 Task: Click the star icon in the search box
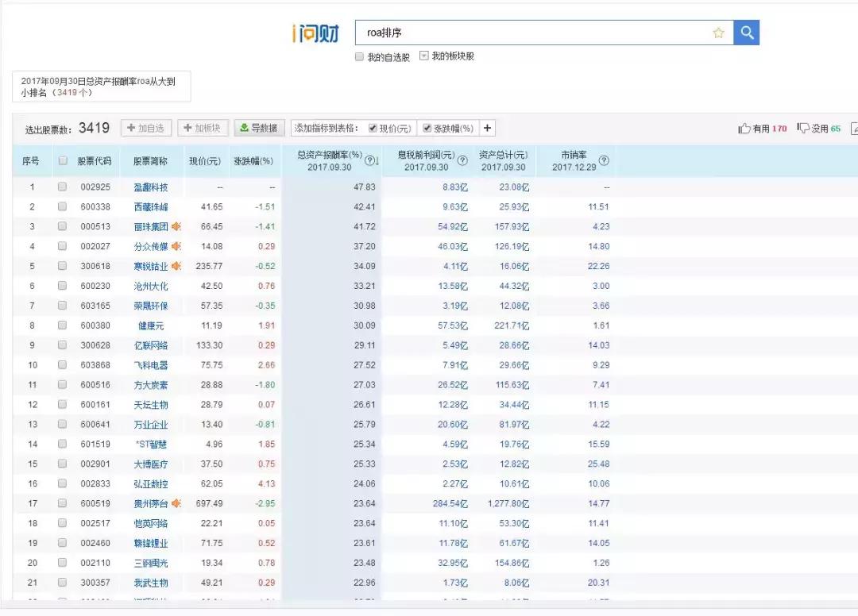718,32
